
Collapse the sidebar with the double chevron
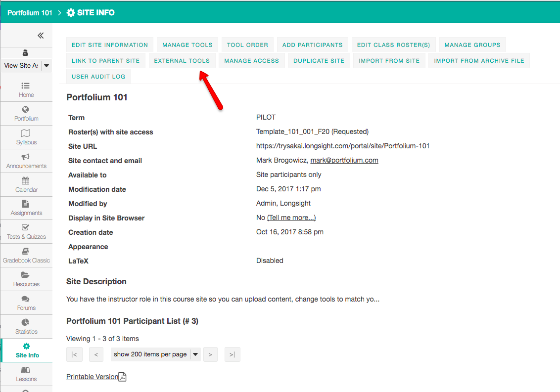pos(41,36)
